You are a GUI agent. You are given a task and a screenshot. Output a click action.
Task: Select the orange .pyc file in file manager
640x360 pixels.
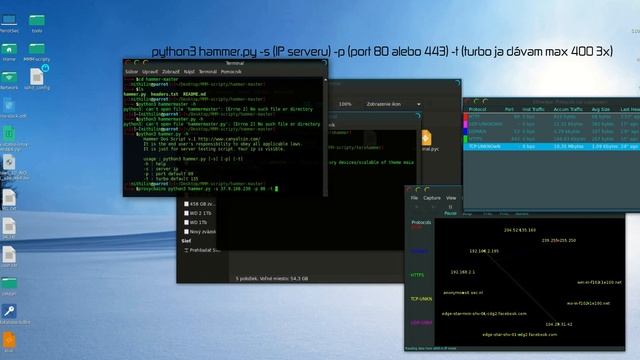427,140
